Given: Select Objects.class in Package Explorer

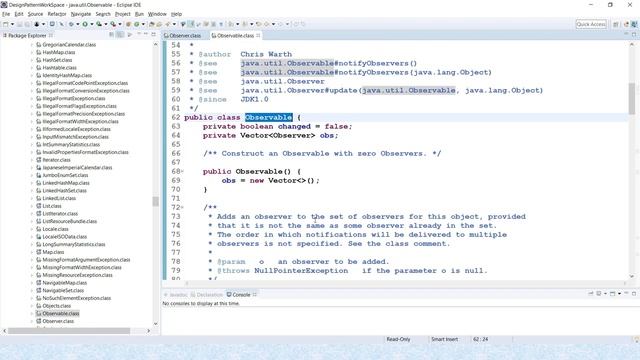Looking at the screenshot, I should (56, 306).
